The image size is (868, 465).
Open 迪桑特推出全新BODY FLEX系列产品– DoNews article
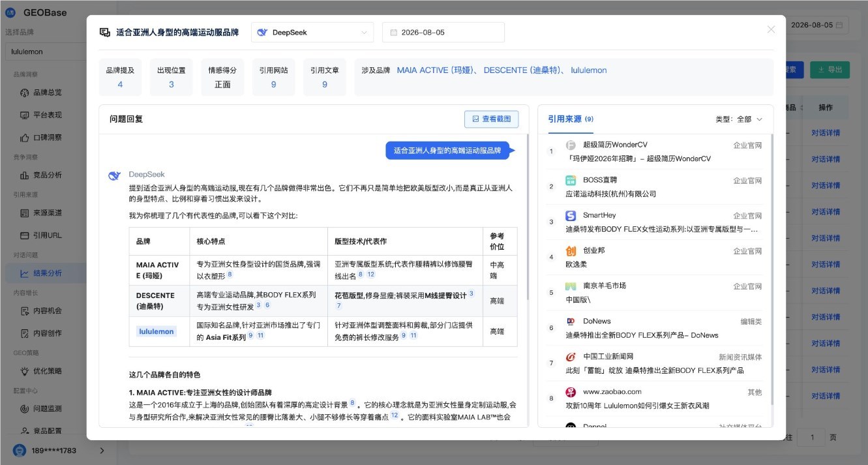[642, 335]
